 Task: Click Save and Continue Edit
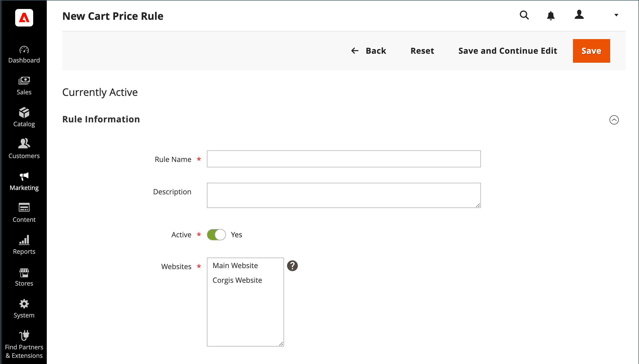pos(508,51)
